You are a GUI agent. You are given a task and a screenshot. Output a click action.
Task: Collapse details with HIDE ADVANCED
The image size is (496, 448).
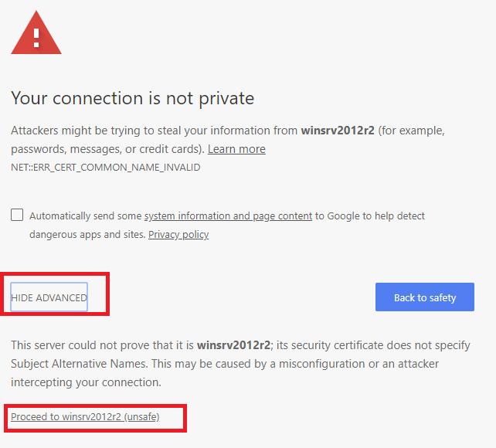[49, 297]
